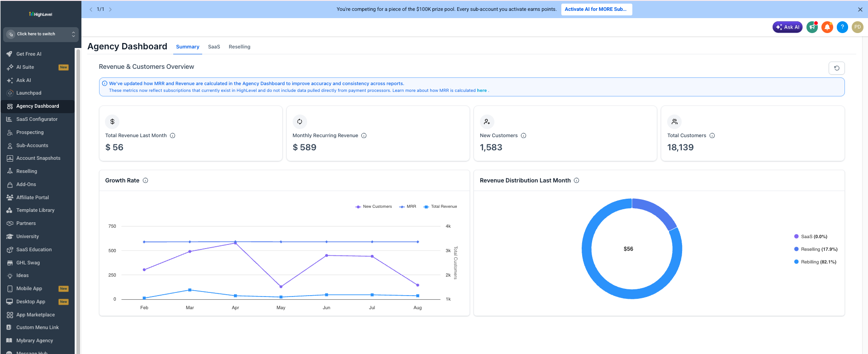Switch to the SaaS tab
868x354 pixels.
(214, 47)
